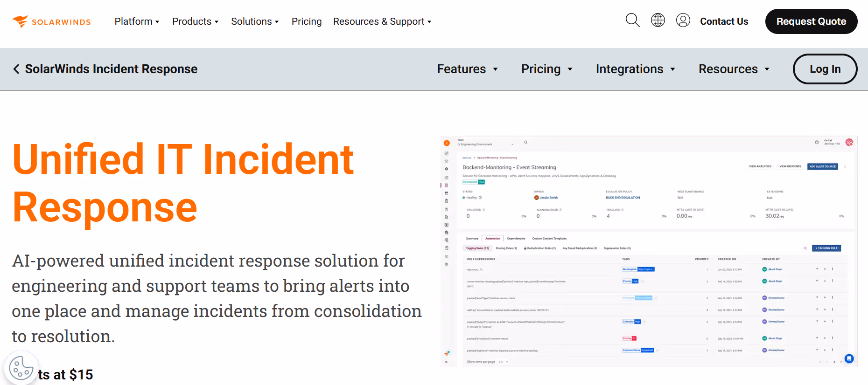Click the Request Quote button
Viewport: 868px width, 385px height.
pyautogui.click(x=811, y=21)
